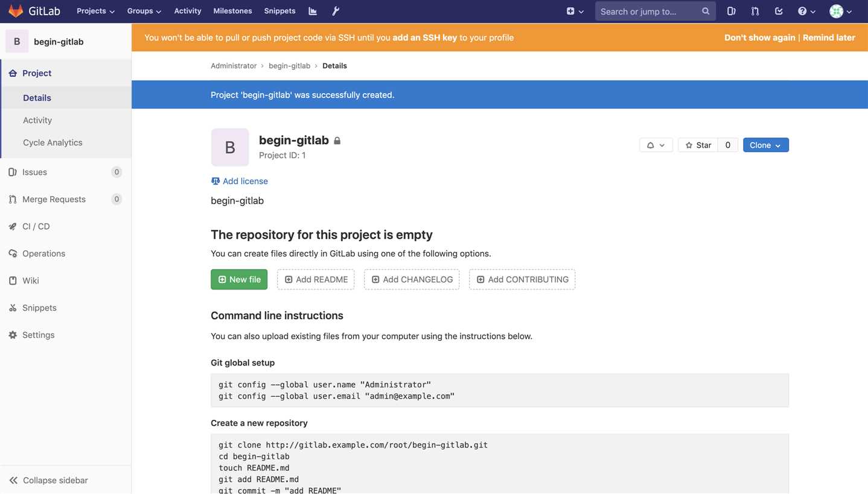Viewport: 868px width, 494px height.
Task: Click the Add license link
Action: (245, 181)
